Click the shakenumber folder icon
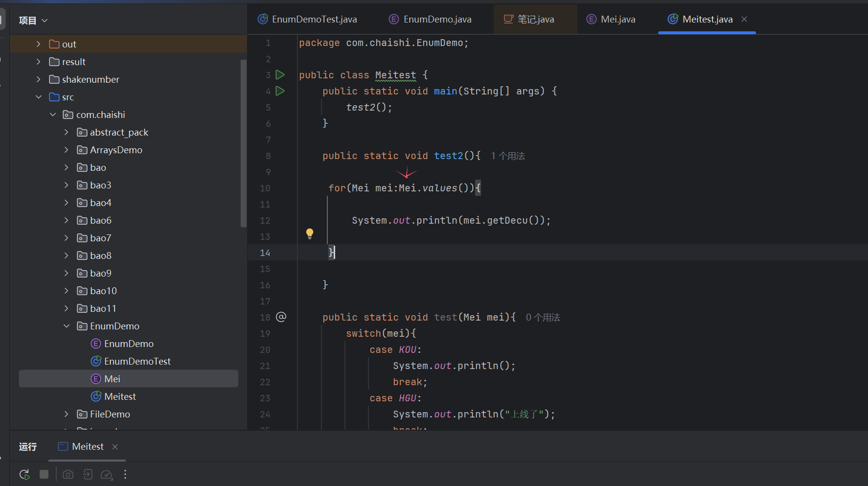868x486 pixels. (54, 79)
